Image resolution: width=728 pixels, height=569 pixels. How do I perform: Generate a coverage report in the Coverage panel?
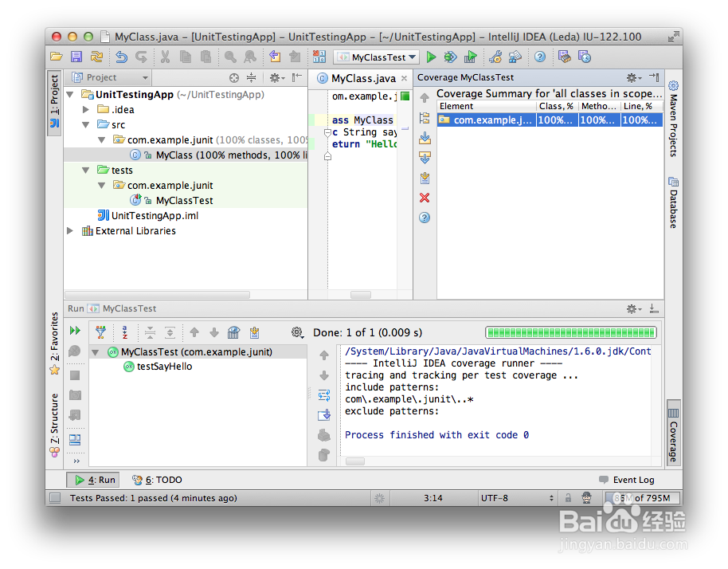point(425,177)
